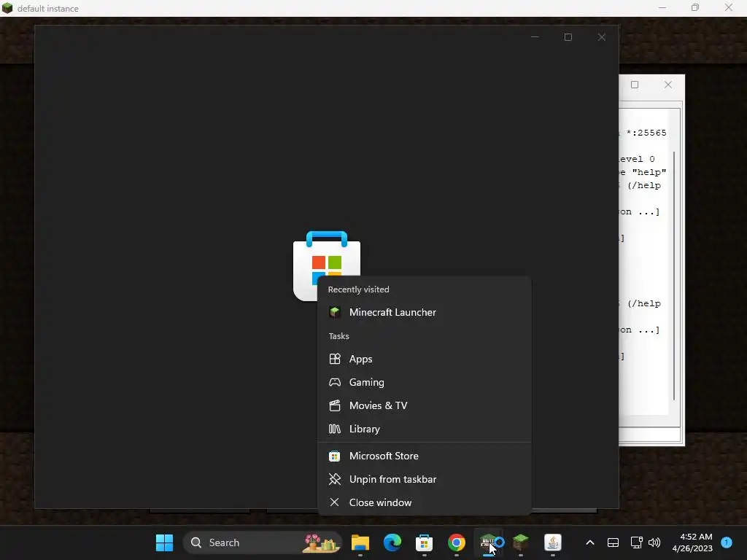
Task: Restore down the default instance window
Action: click(x=695, y=7)
